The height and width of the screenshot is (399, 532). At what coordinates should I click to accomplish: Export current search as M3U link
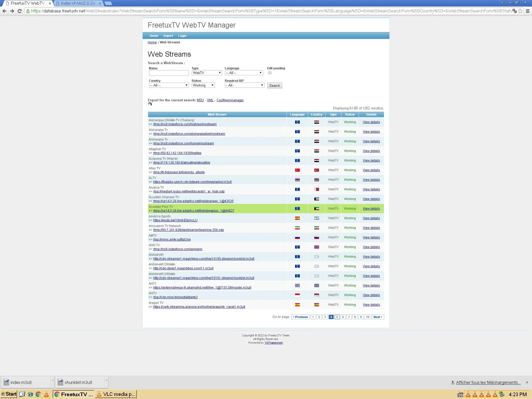pyautogui.click(x=200, y=100)
